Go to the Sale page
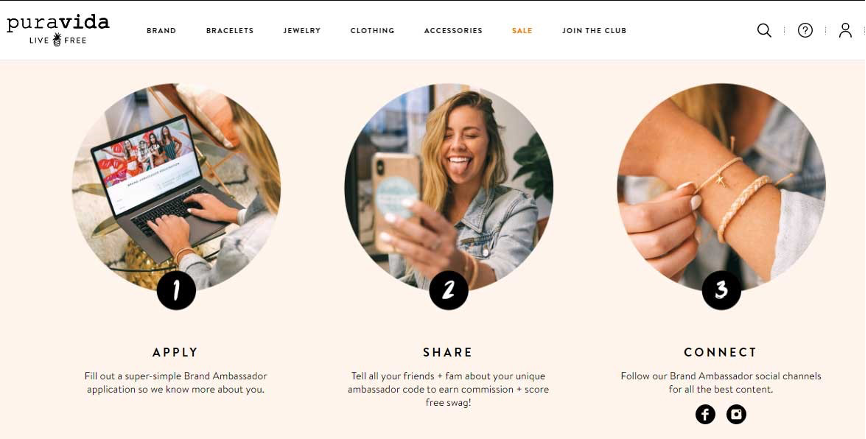The height and width of the screenshot is (439, 866). [522, 30]
